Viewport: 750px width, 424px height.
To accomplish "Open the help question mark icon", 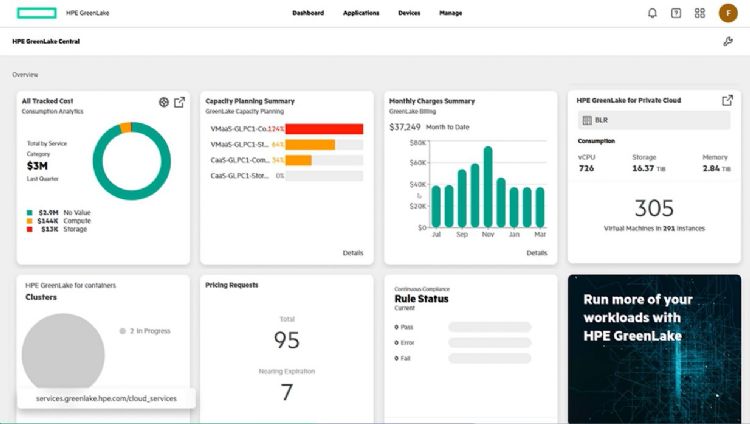I will 676,13.
